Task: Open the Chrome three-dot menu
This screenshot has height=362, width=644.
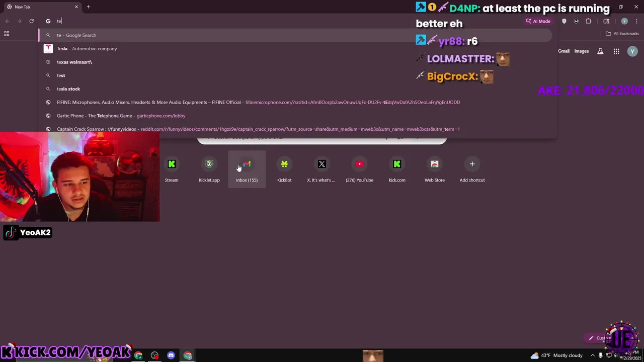Action: (x=636, y=21)
